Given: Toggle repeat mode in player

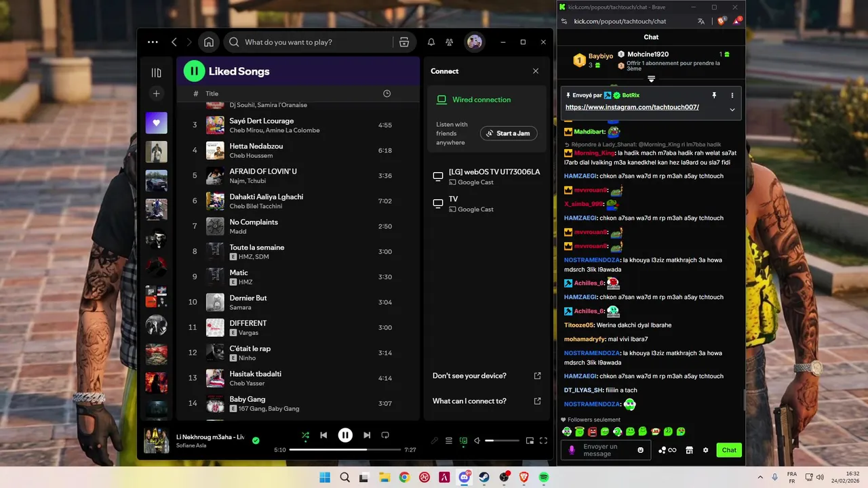Looking at the screenshot, I should (x=385, y=435).
